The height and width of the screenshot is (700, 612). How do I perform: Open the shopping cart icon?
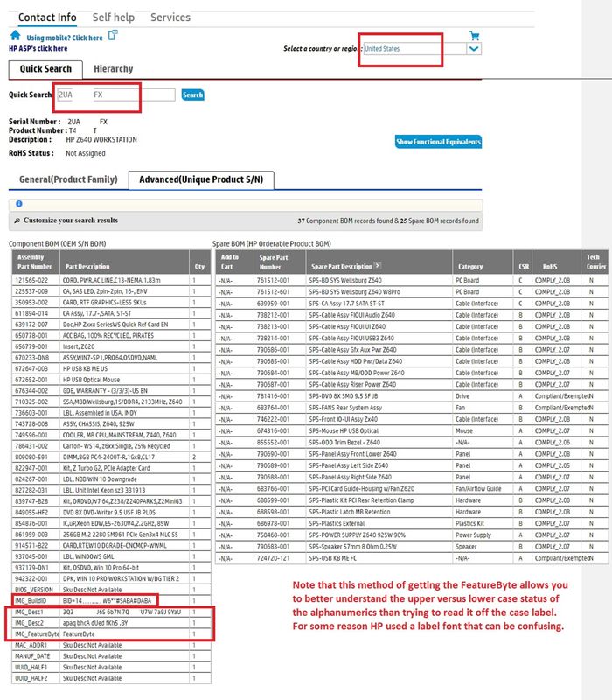tap(474, 36)
